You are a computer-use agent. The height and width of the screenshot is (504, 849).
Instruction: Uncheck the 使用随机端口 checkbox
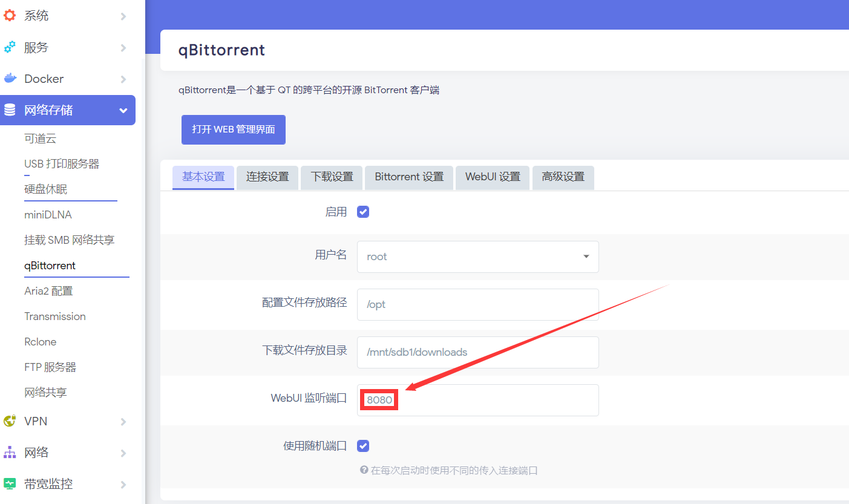point(363,446)
